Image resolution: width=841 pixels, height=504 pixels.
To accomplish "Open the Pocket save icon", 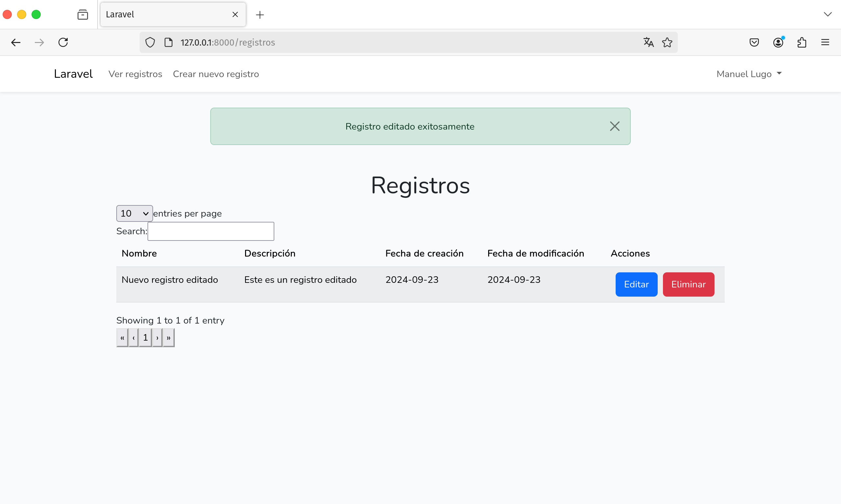I will point(754,42).
